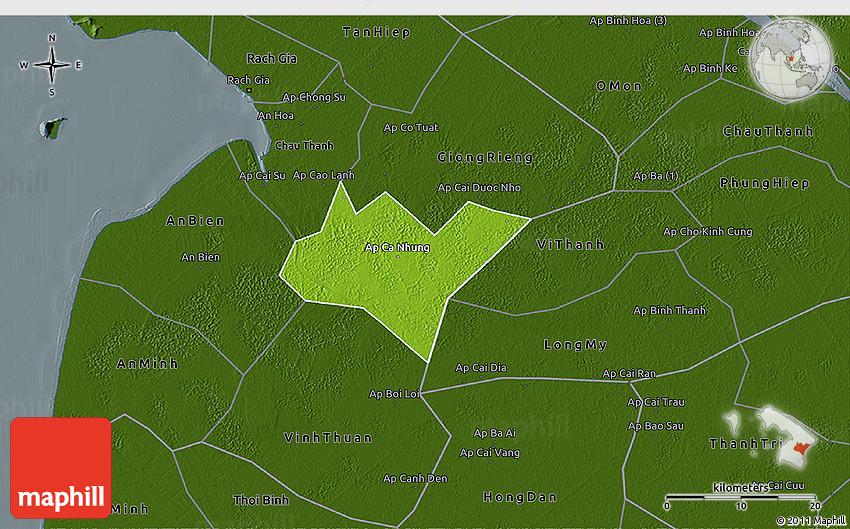Screen dimensions: 850x529
Task: Click the Giong Rieng district label
Action: pos(485,158)
